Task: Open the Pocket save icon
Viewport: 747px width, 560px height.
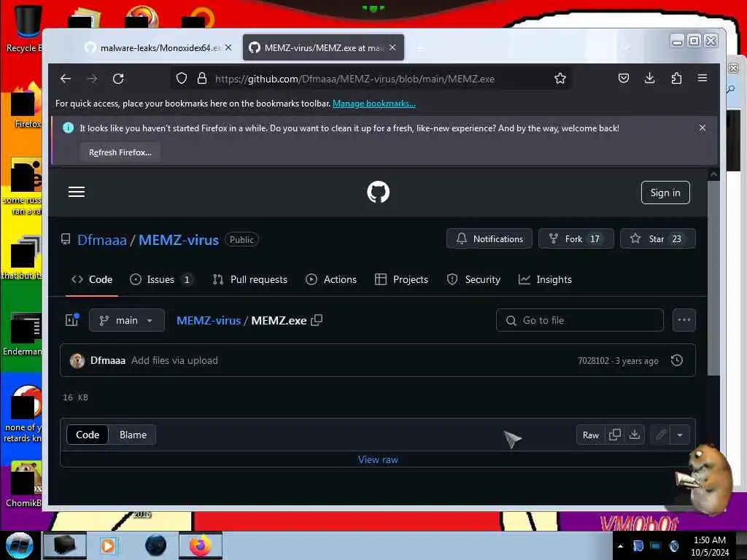Action: click(x=624, y=78)
